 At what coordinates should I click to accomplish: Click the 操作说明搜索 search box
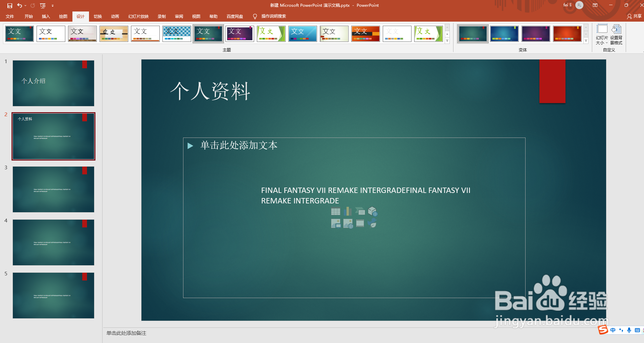[273, 16]
